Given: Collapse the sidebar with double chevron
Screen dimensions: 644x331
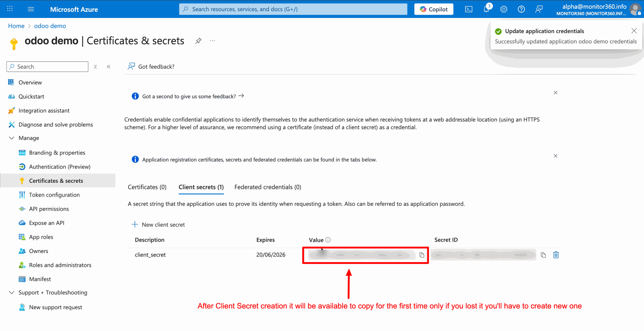Looking at the screenshot, I should pos(109,66).
